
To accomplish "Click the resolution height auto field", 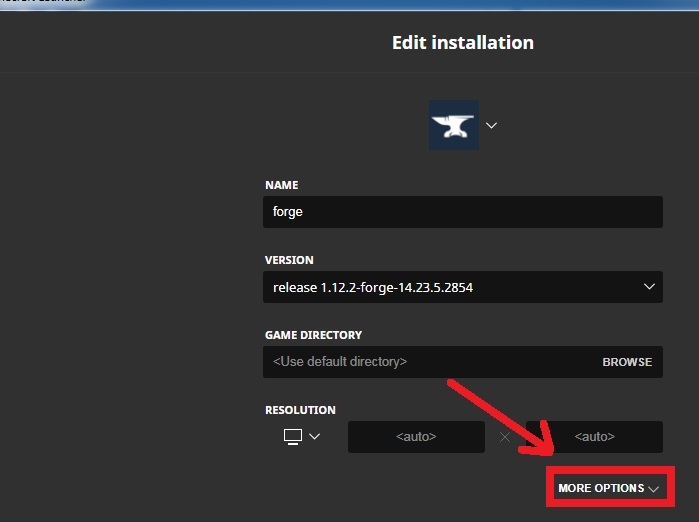I will tap(594, 437).
